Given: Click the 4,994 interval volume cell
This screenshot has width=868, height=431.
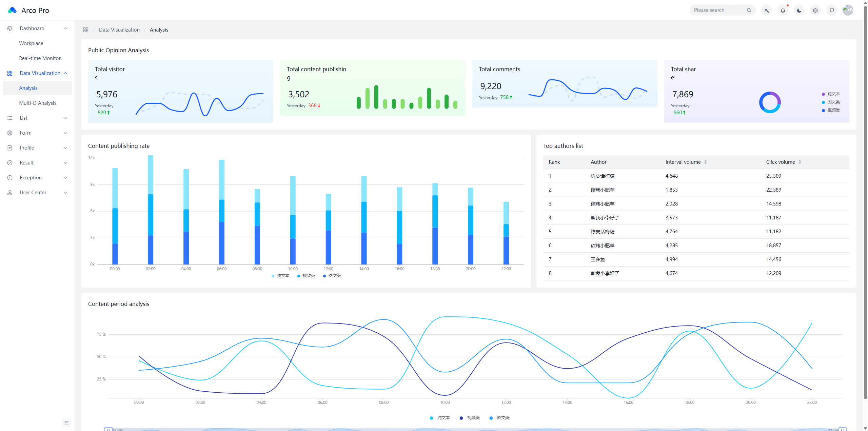Looking at the screenshot, I should [671, 259].
